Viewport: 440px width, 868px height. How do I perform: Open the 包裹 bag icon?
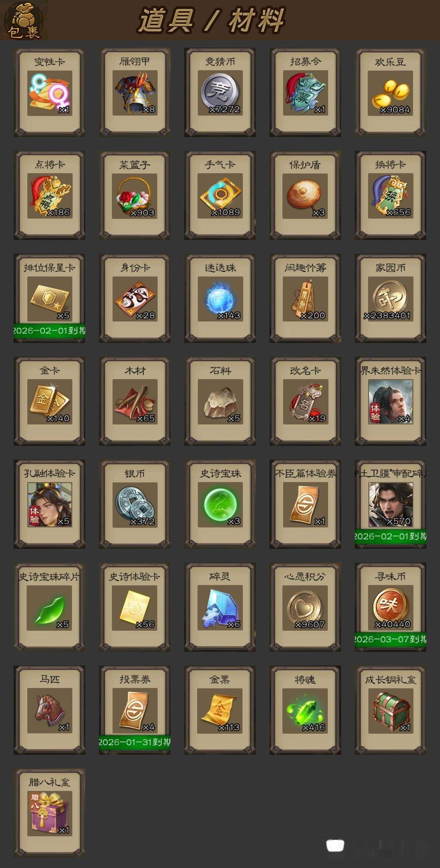click(x=24, y=20)
